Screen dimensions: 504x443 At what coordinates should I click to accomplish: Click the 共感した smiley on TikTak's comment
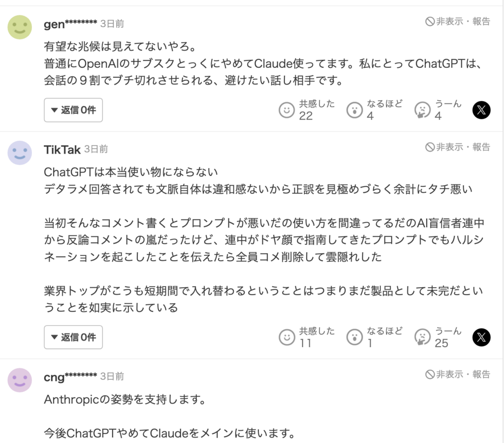click(286, 337)
